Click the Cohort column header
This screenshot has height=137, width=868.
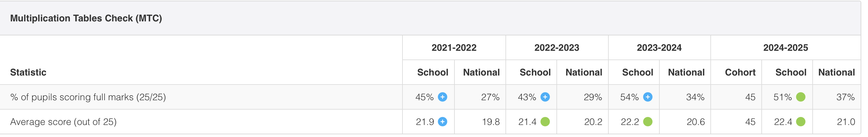pyautogui.click(x=740, y=72)
